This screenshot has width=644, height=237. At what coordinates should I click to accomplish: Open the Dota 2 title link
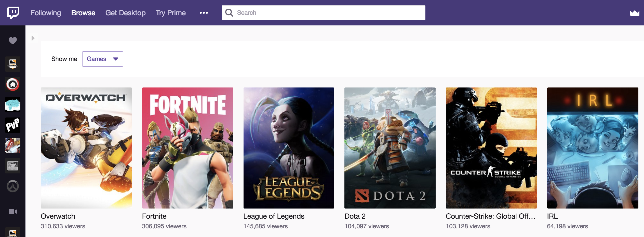pyautogui.click(x=355, y=216)
